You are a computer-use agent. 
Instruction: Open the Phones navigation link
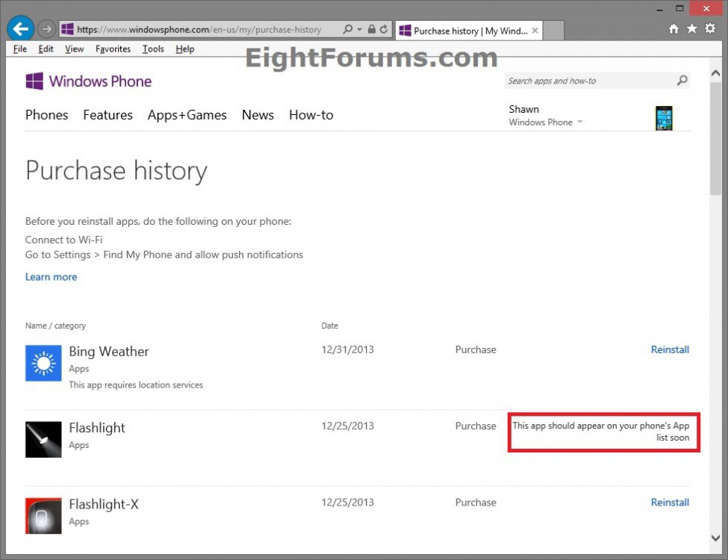coord(46,115)
